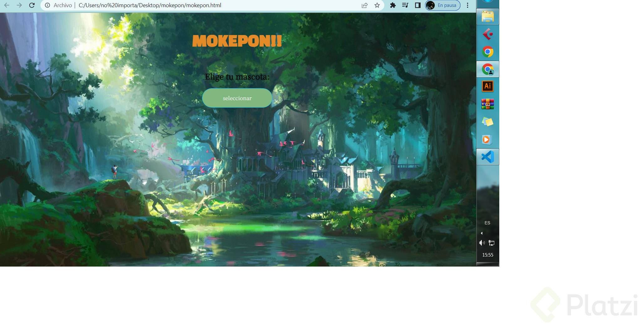Click the 'seleccionar' button
Screen dimensions: 644x326
[237, 98]
